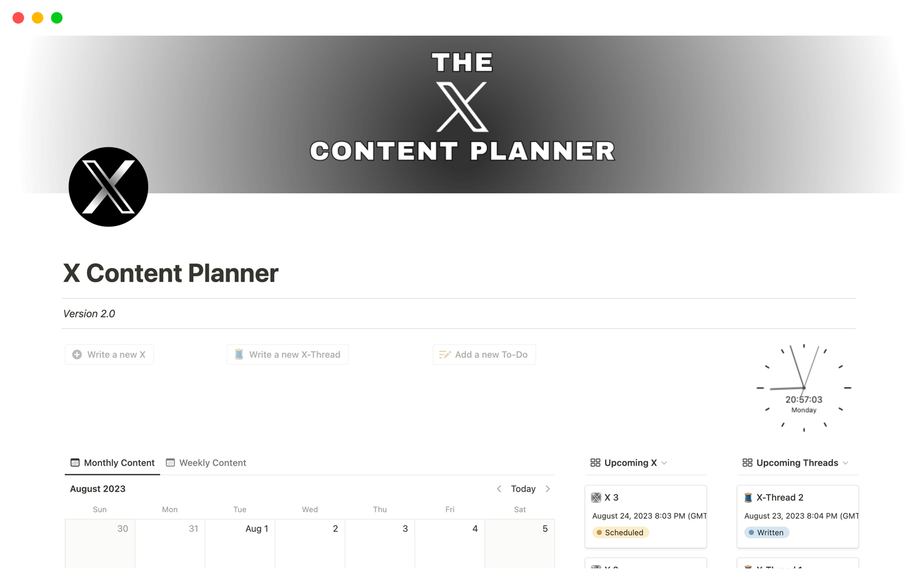Click the plus icon on Write a new X
Viewport: 924px width, 578px height.
[x=77, y=355]
